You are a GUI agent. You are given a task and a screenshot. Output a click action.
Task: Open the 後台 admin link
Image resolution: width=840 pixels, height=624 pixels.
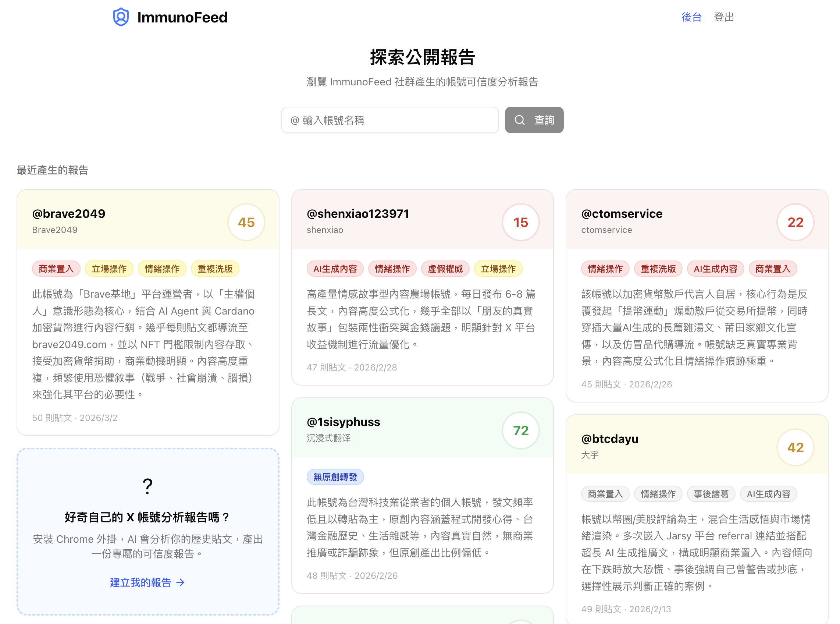[691, 17]
